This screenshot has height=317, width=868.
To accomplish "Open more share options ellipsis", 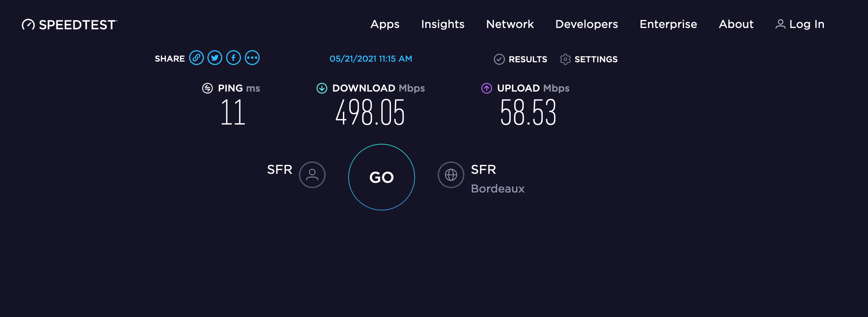I will (x=252, y=58).
